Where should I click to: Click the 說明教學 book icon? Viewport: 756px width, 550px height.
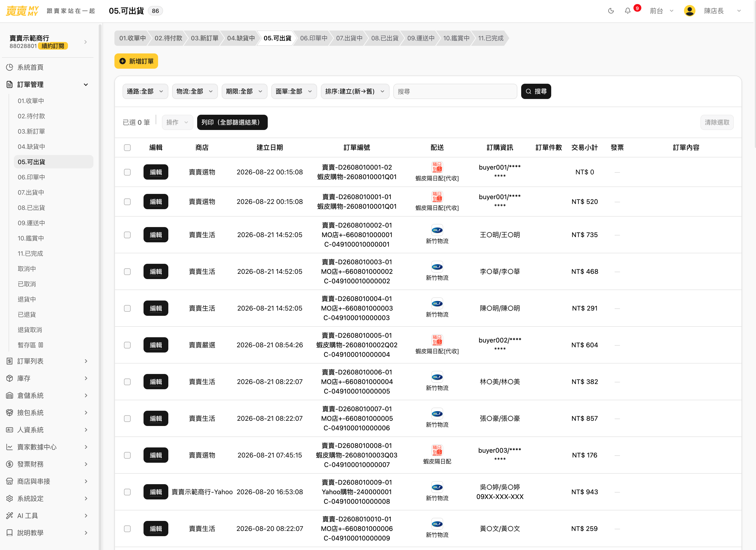pos(10,533)
